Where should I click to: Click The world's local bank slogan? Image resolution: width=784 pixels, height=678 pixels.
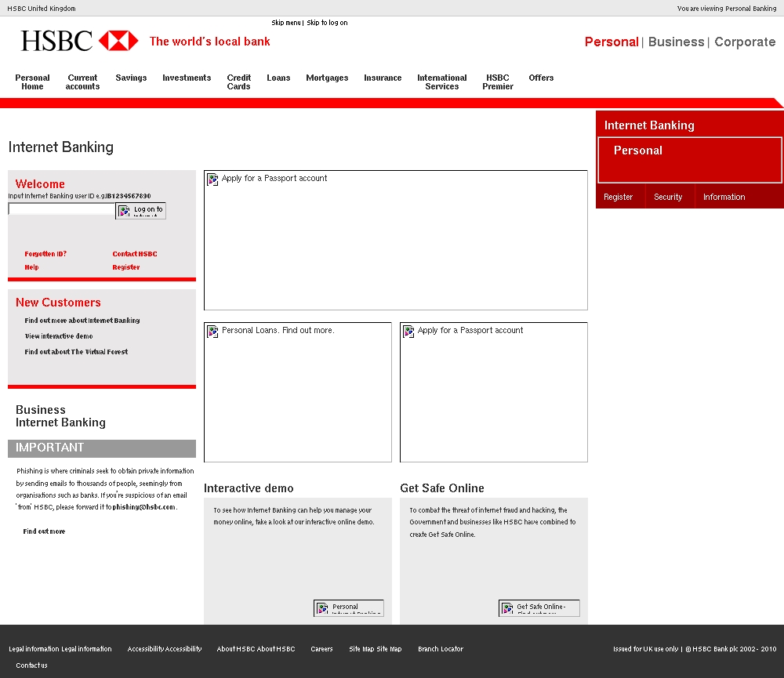pyautogui.click(x=209, y=42)
